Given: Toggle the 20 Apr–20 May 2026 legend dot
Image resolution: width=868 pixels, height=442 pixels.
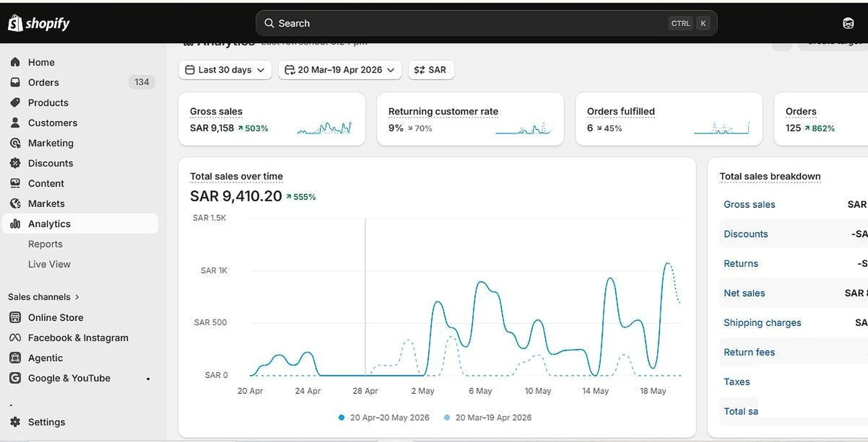Looking at the screenshot, I should [341, 418].
